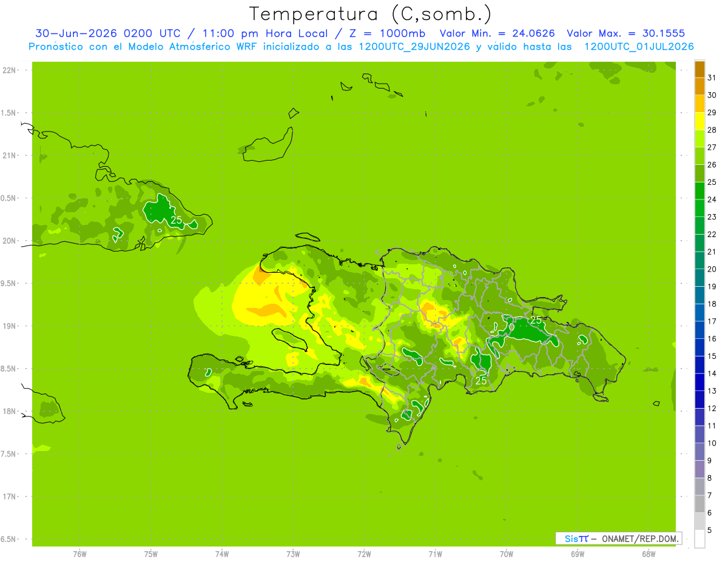The image size is (728, 562).
Task: Click the white swatch below colorbar label 5
Action: pyautogui.click(x=699, y=538)
